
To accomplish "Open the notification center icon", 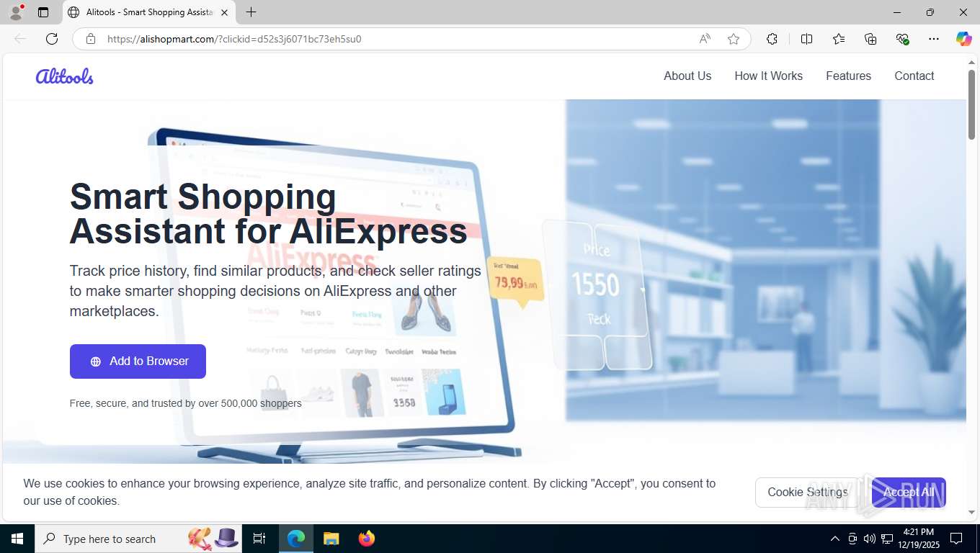I will click(956, 539).
